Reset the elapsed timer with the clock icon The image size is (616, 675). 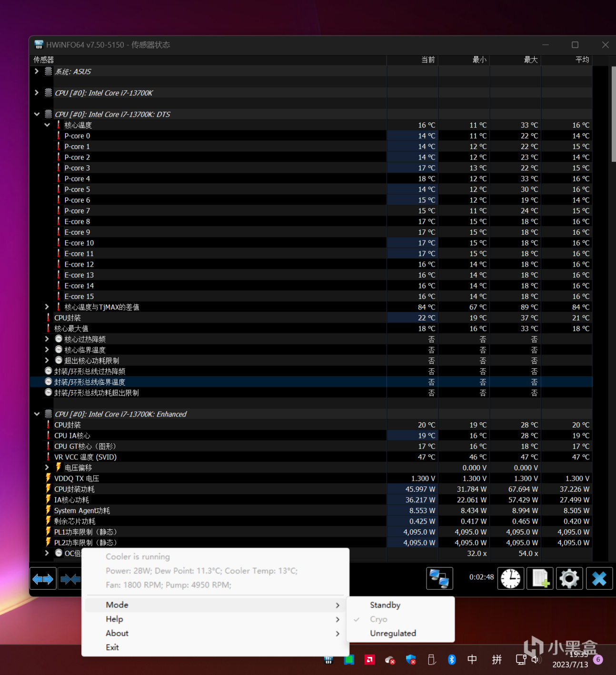511,579
